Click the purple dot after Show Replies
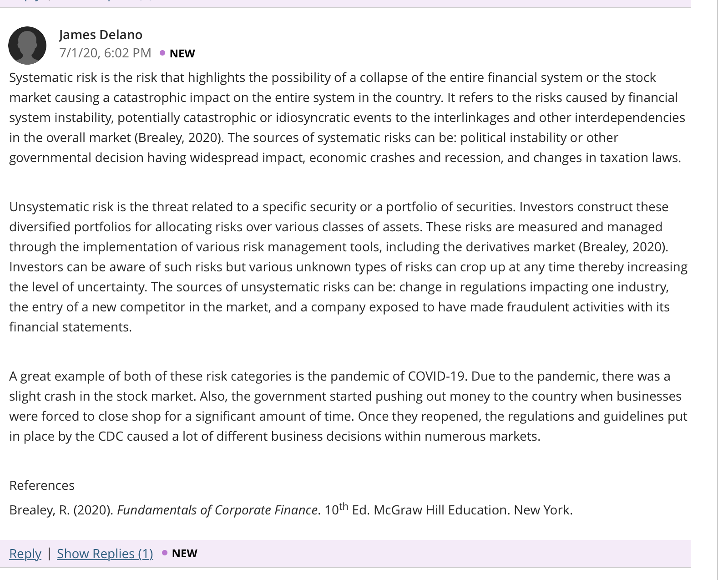Image resolution: width=728 pixels, height=580 pixels. (165, 553)
